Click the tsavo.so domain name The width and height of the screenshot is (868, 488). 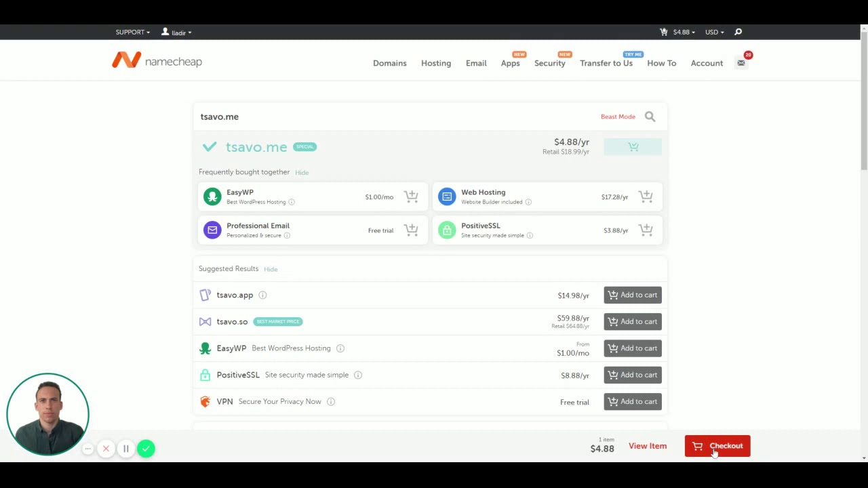click(232, 322)
